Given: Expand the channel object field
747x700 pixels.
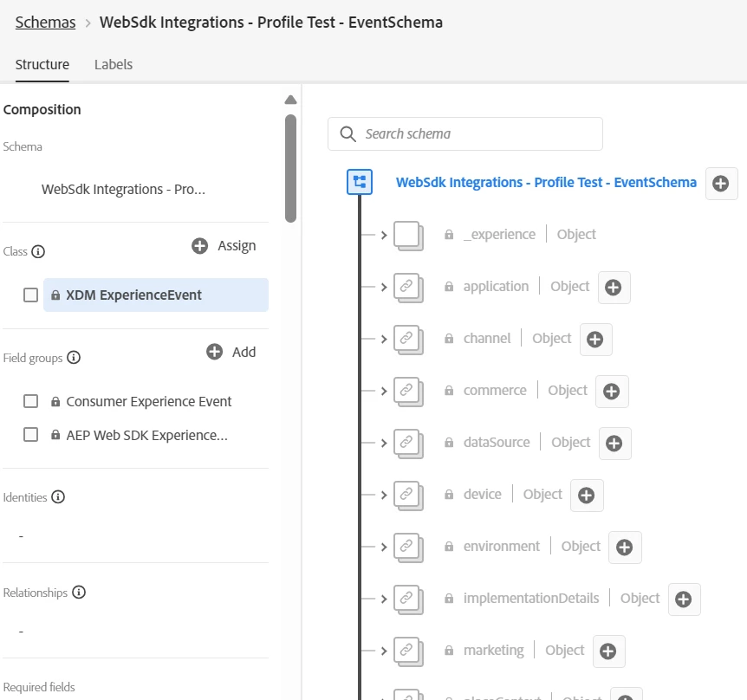Looking at the screenshot, I should [384, 339].
